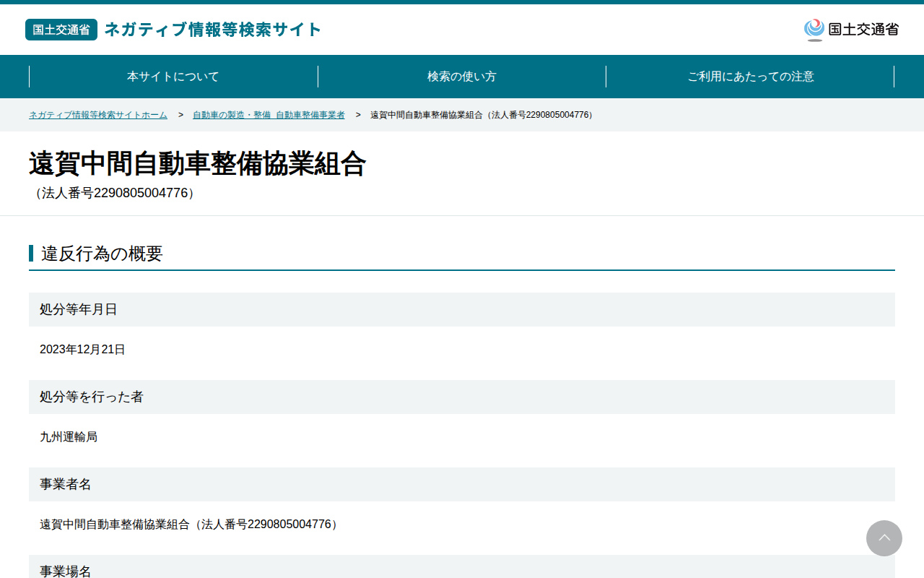Click the 九州運輸局 value text

tap(69, 437)
